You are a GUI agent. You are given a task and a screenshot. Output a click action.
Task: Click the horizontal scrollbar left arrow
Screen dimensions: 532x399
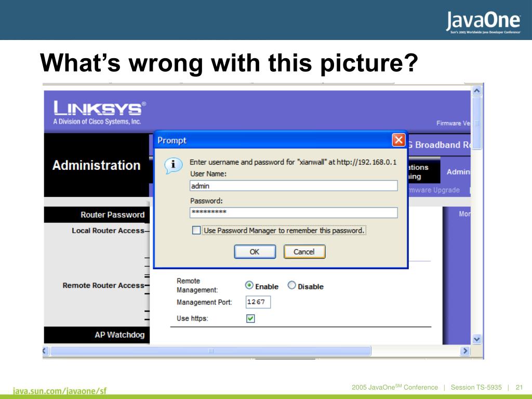point(46,351)
